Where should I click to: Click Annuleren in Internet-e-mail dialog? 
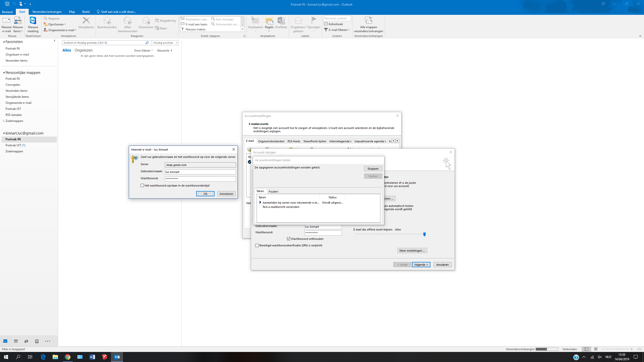coord(226,194)
